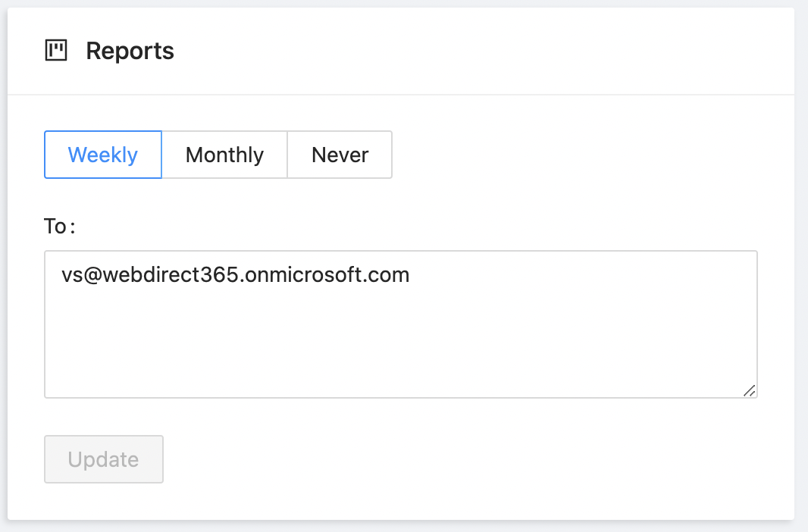Grab the text area resize handle

749,390
